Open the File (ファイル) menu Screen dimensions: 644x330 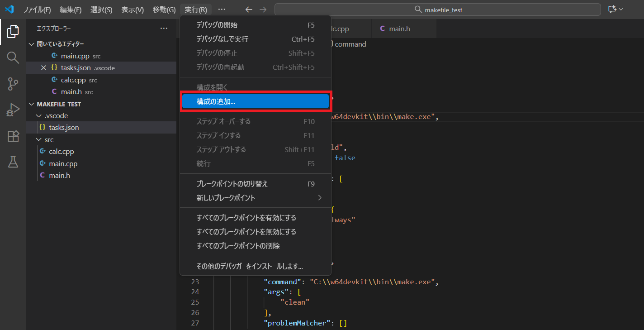pyautogui.click(x=37, y=10)
